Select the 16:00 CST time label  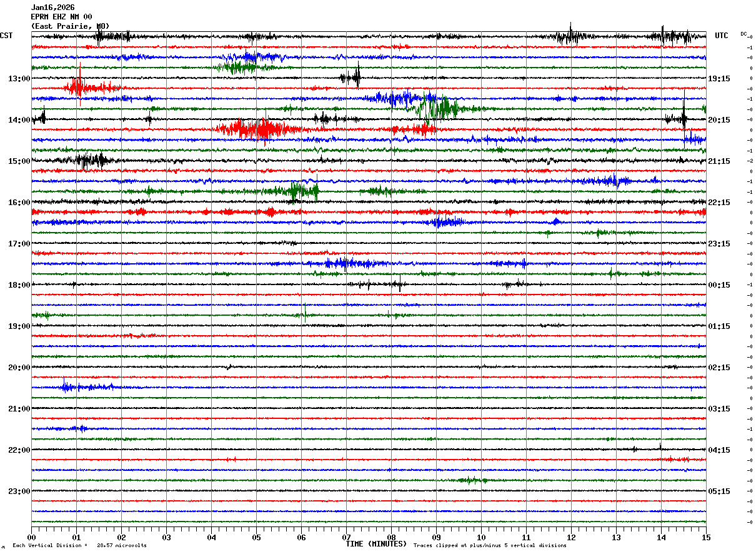coord(19,203)
